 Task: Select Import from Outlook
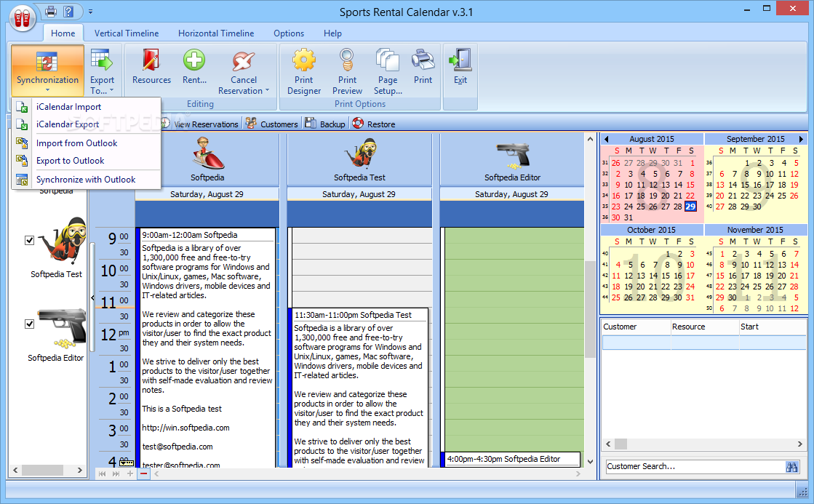[x=86, y=143]
